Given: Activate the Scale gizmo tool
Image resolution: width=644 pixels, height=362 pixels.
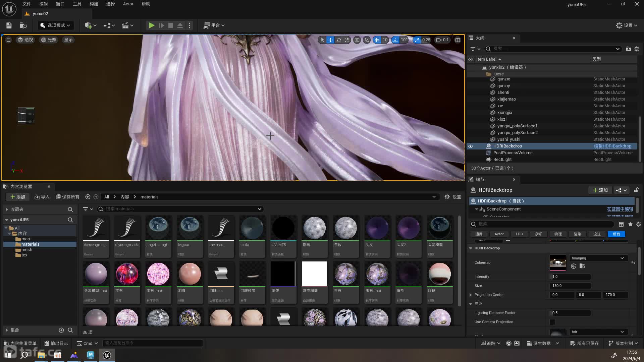Looking at the screenshot, I should click(x=346, y=40).
